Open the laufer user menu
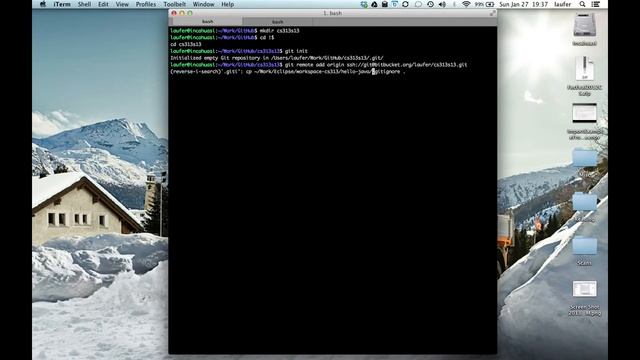The height and width of the screenshot is (360, 640). (562, 4)
